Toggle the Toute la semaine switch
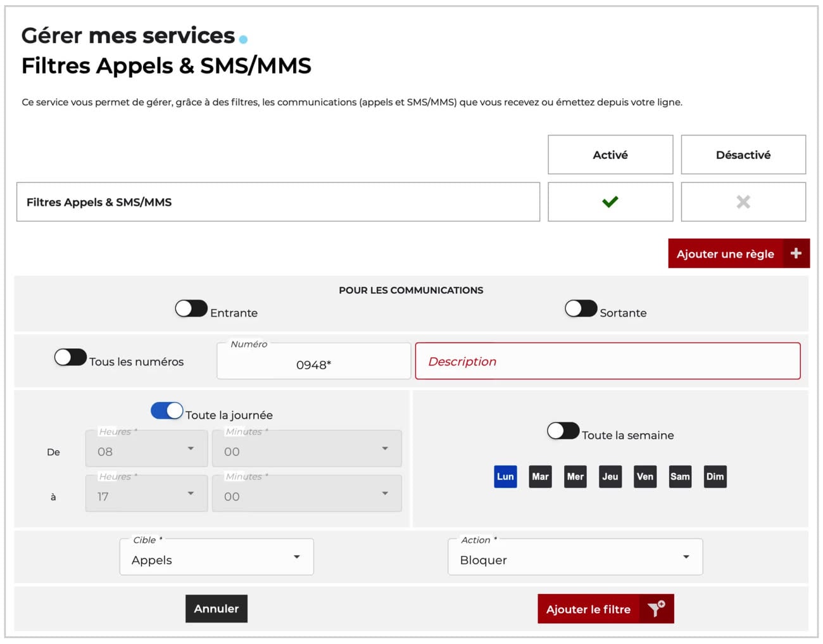 (563, 431)
